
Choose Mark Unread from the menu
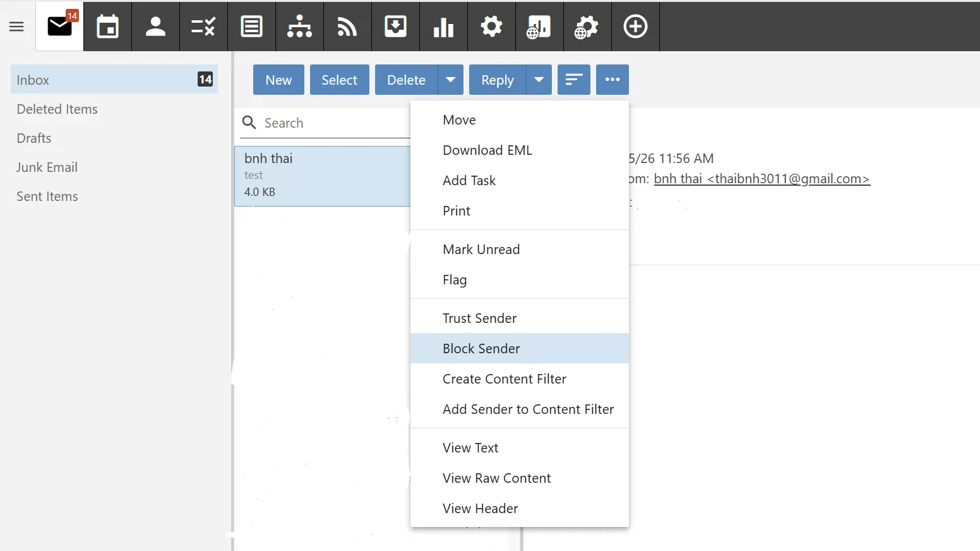click(x=520, y=250)
